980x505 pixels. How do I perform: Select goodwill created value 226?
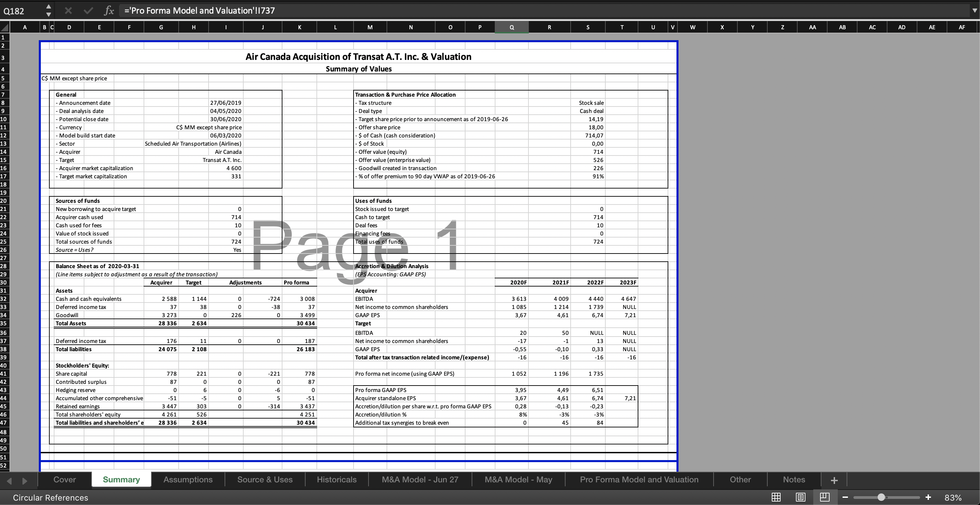tap(588, 168)
